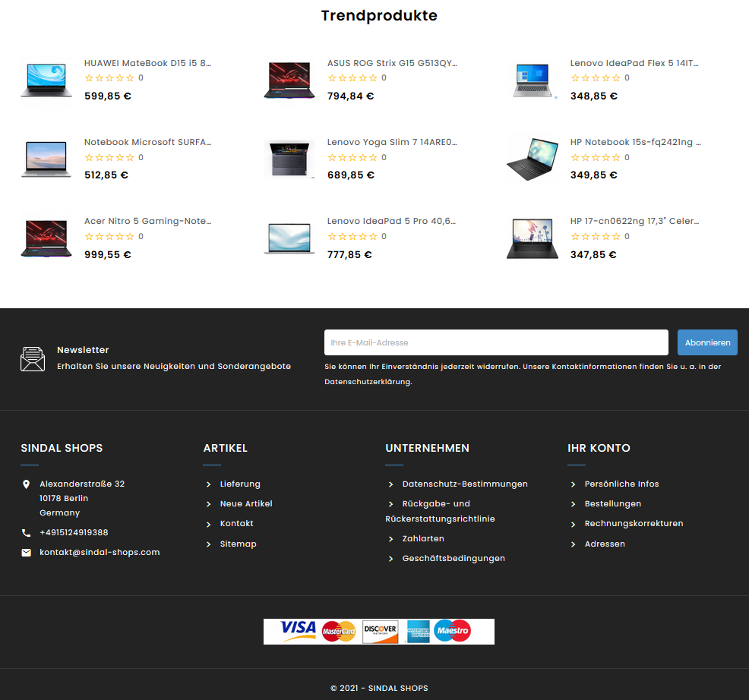Click the location pin icon beside Alexanderstraße 32

click(x=27, y=484)
